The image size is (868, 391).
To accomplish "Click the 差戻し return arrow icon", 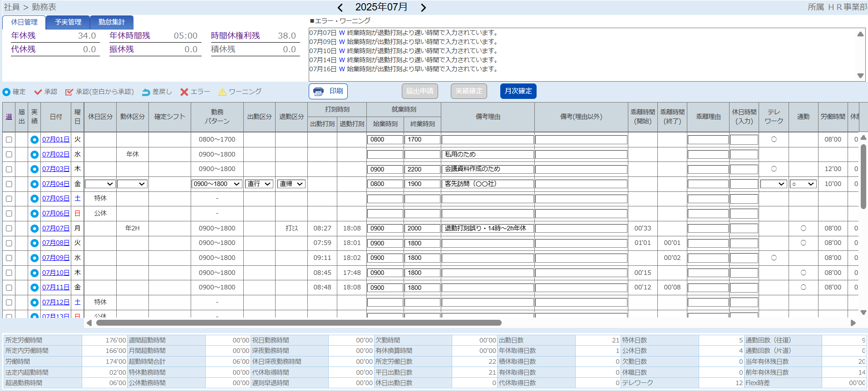I will click(x=146, y=92).
